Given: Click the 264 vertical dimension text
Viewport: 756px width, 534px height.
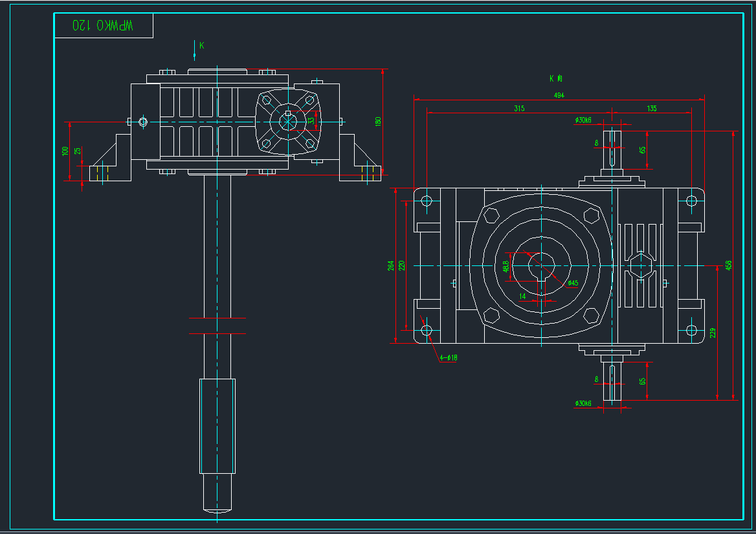Looking at the screenshot, I should point(390,265).
